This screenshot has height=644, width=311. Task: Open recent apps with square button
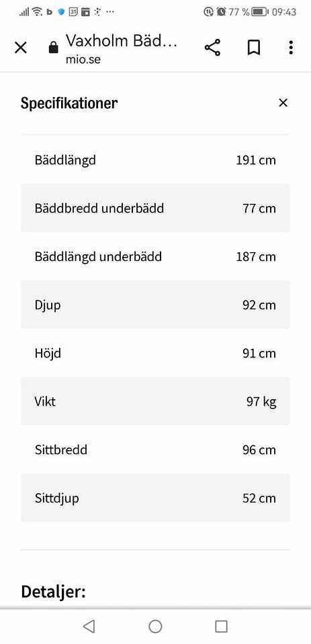coord(221,627)
